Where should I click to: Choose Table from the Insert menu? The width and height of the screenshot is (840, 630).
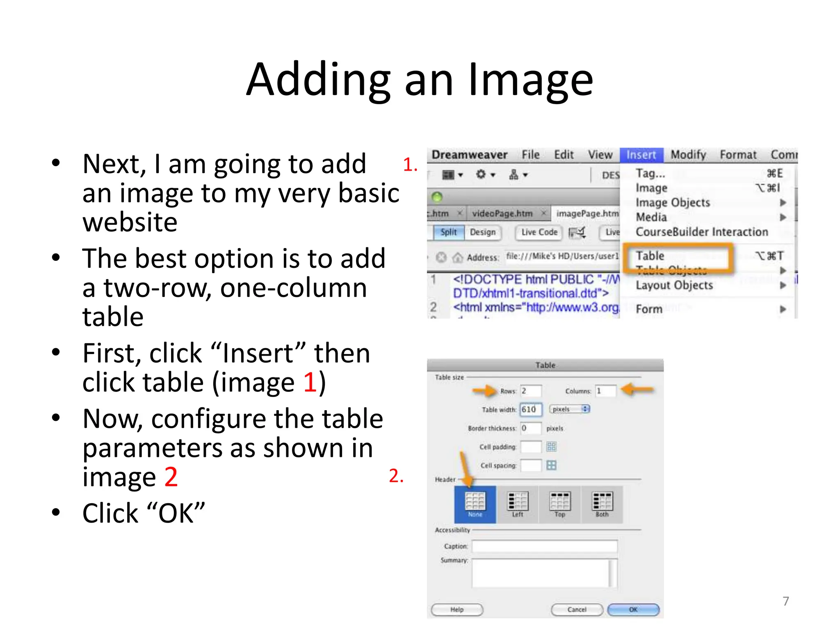[x=709, y=256]
